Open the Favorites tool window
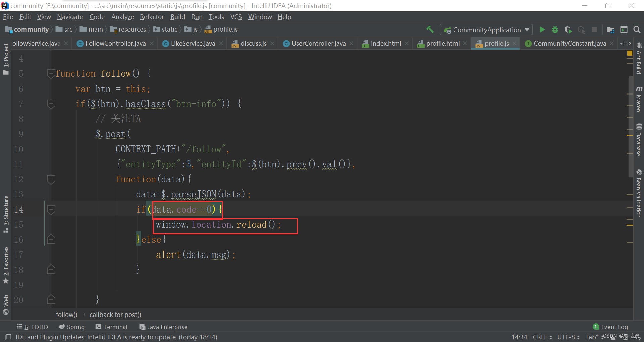The image size is (644, 342). (x=6, y=265)
